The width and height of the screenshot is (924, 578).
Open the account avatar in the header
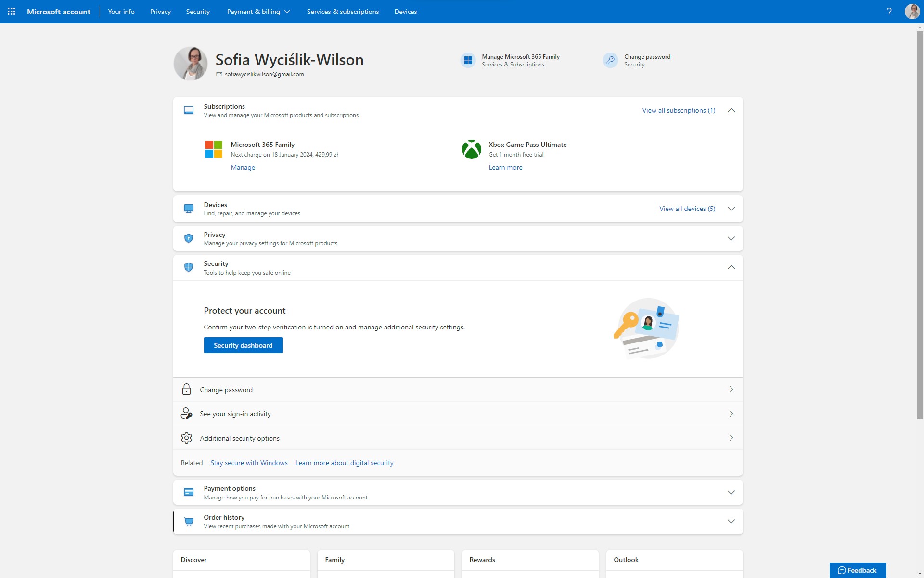(x=912, y=12)
